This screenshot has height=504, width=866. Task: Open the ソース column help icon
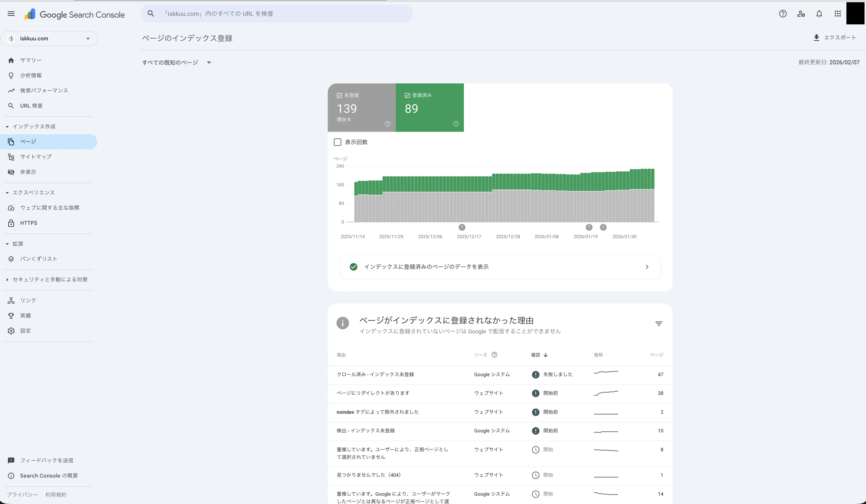coord(495,355)
